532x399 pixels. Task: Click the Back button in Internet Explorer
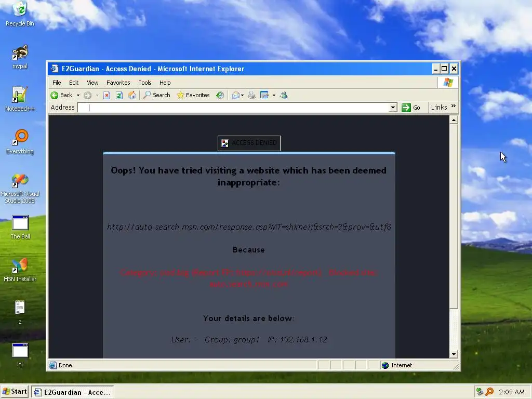click(61, 96)
